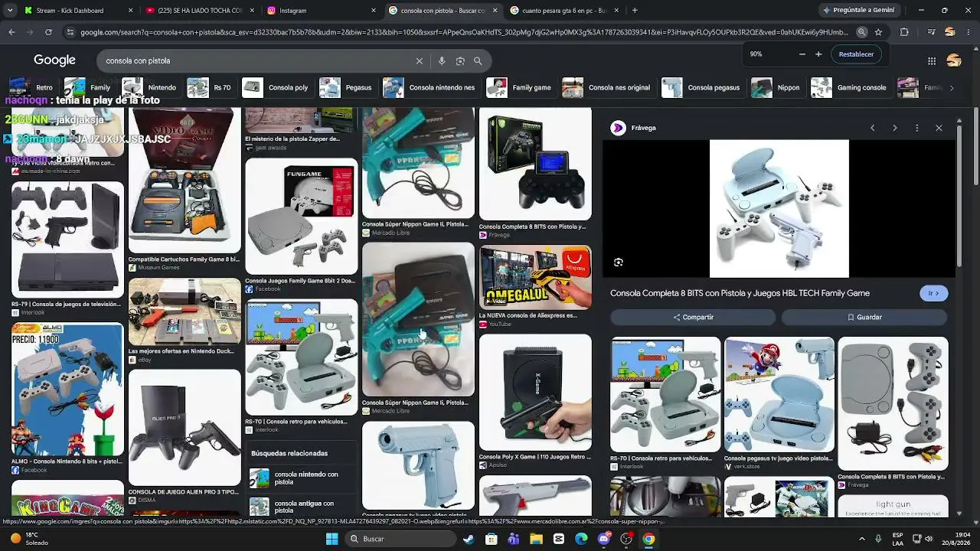Image resolution: width=980 pixels, height=551 pixels.
Task: Show next image in preview panel
Action: 894,128
